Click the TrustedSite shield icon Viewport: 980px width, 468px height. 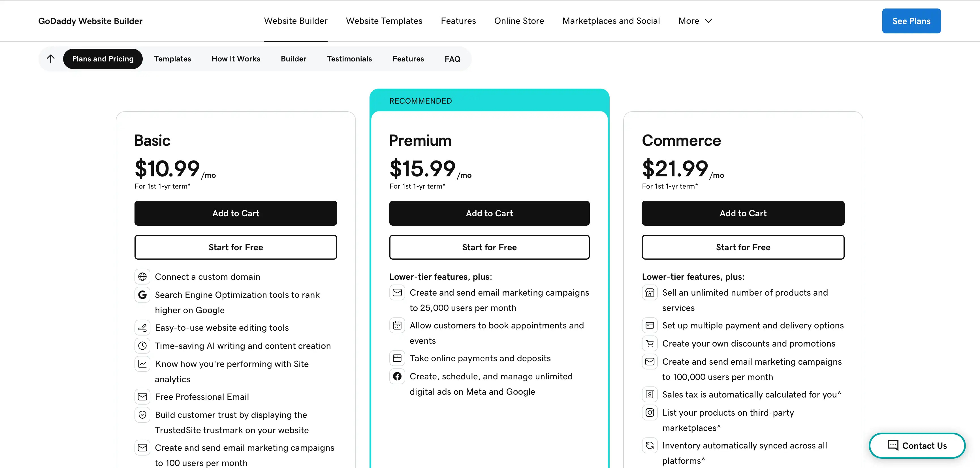[142, 415]
